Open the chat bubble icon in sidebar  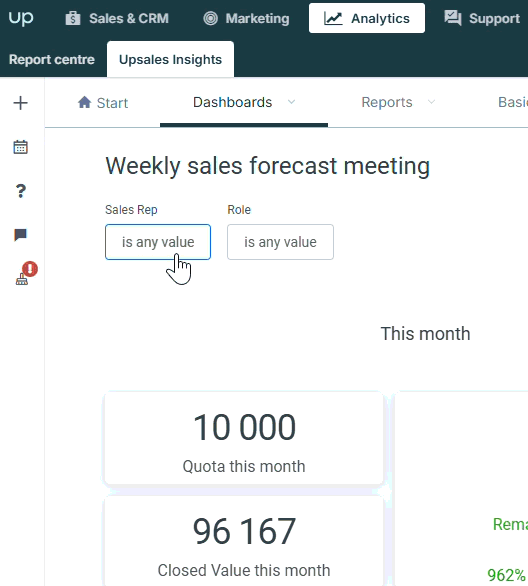tap(21, 235)
